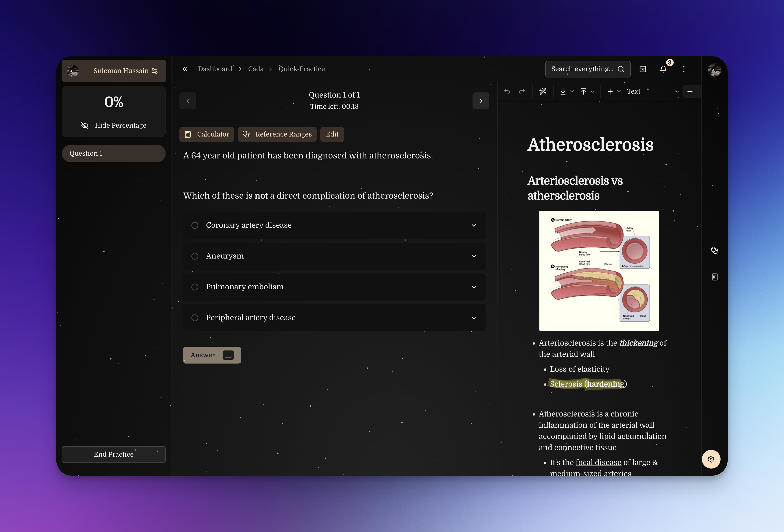This screenshot has height=532, width=784.
Task: Select the stethoscope icon on right sidebar
Action: [x=714, y=250]
